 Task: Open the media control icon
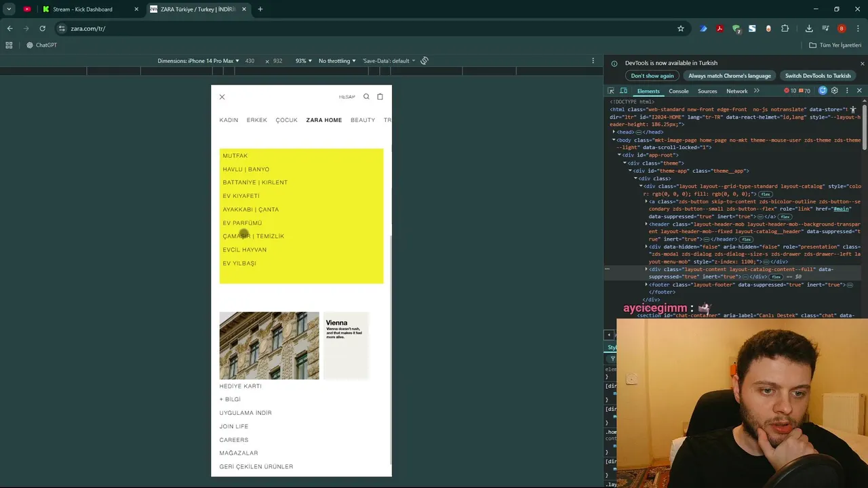[825, 28]
